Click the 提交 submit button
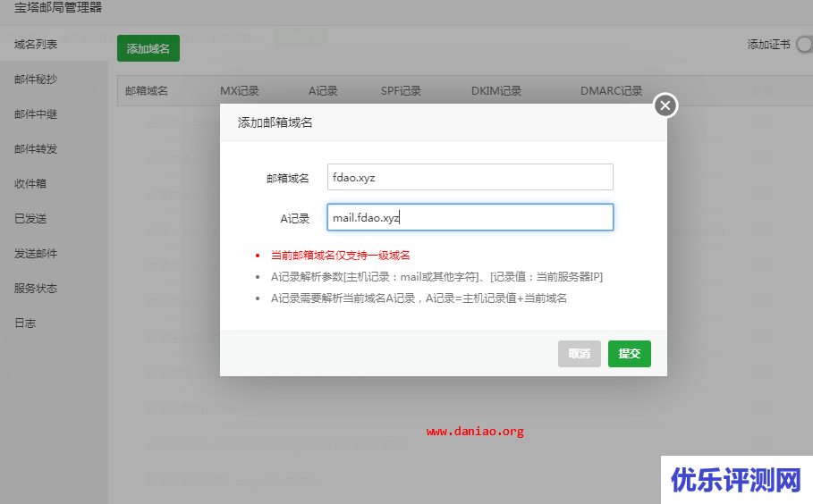This screenshot has height=504, width=813. (x=629, y=354)
